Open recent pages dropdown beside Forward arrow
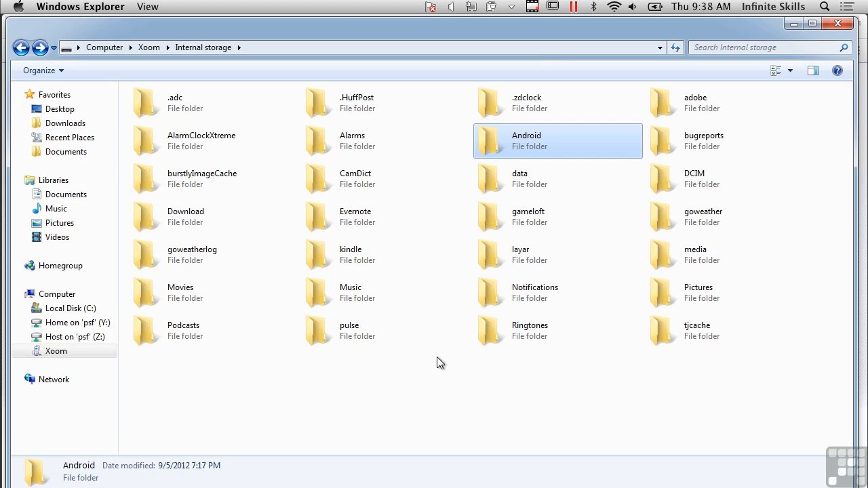 coord(54,48)
